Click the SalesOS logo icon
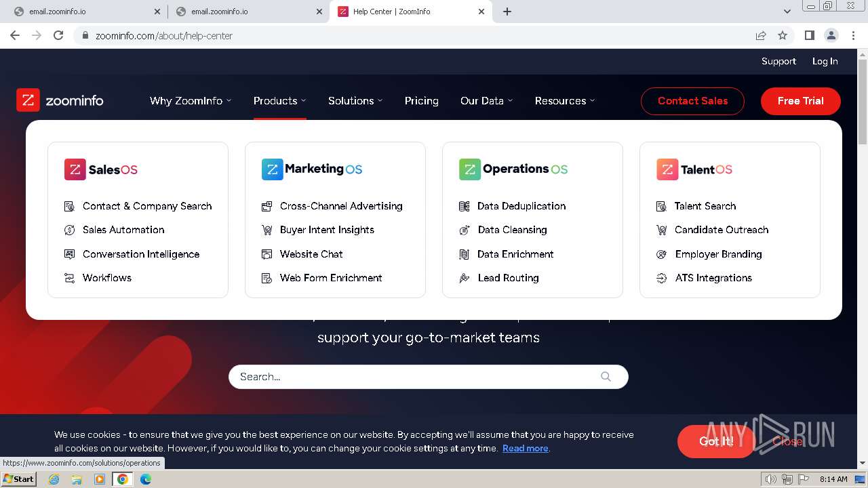 75,169
